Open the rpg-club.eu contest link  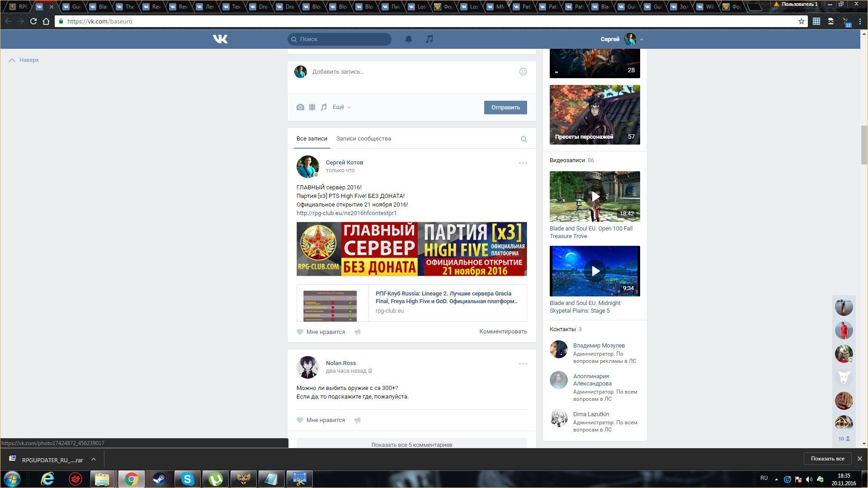[x=346, y=213]
